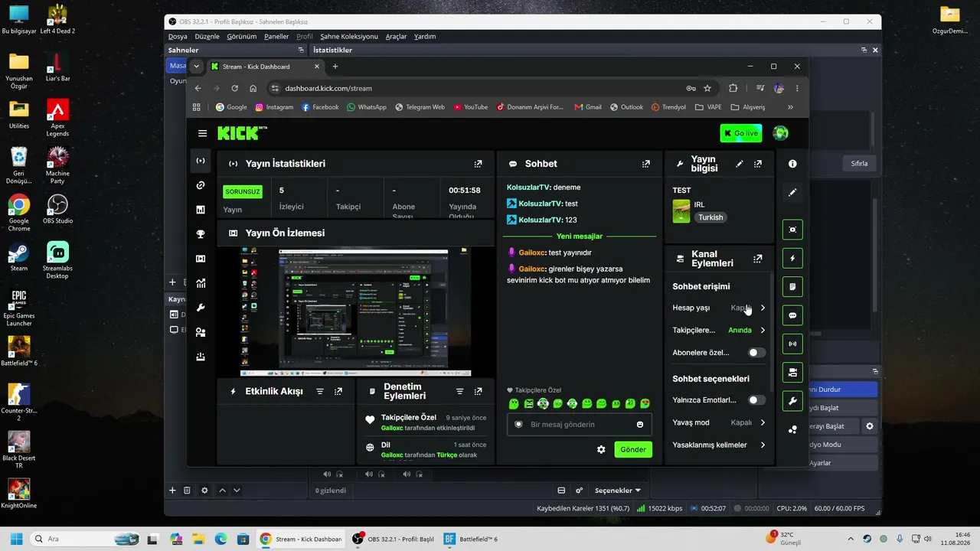Viewport: 980px width, 551px height.
Task: Open the Dosya menu in OBS
Action: click(x=178, y=36)
